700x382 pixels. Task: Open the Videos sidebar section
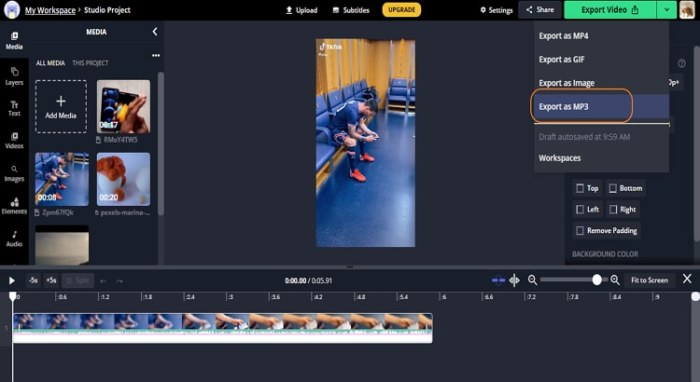coord(14,141)
